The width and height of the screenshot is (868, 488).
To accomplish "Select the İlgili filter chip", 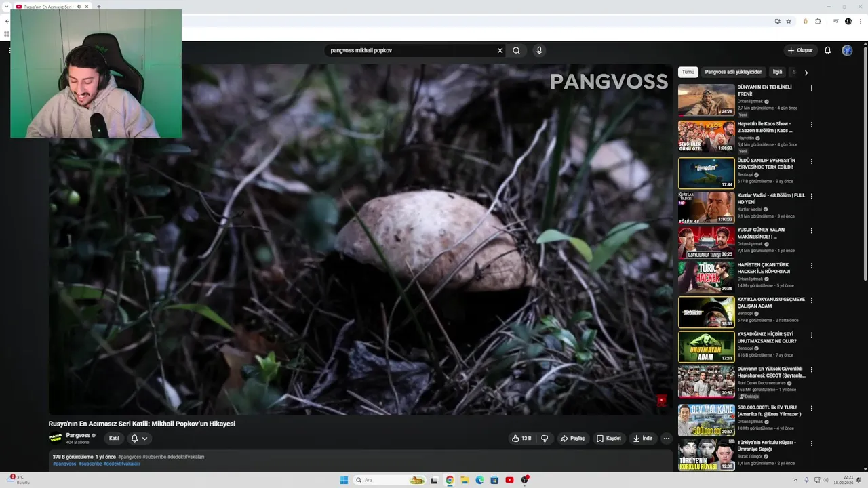I will (x=777, y=72).
